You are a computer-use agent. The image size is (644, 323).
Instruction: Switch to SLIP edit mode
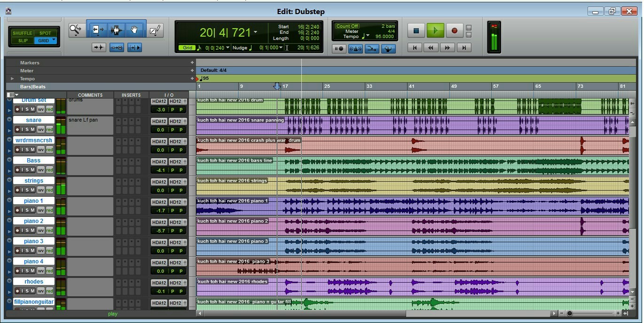[x=23, y=41]
